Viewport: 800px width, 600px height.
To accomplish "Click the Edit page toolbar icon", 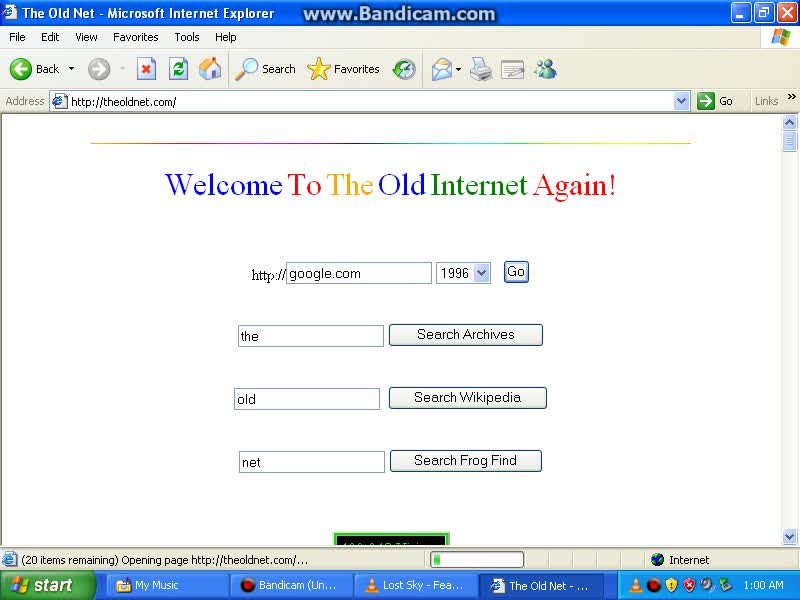I will 513,70.
